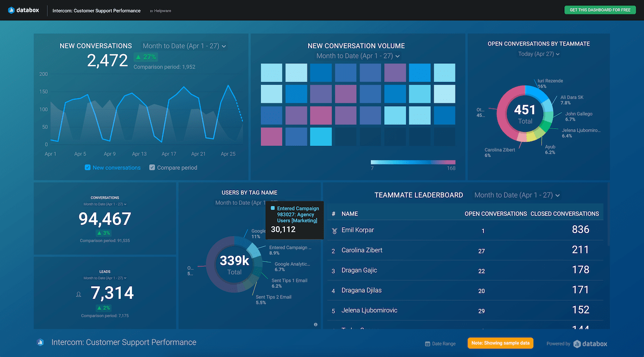Click the header dashboard title text

pyautogui.click(x=97, y=11)
